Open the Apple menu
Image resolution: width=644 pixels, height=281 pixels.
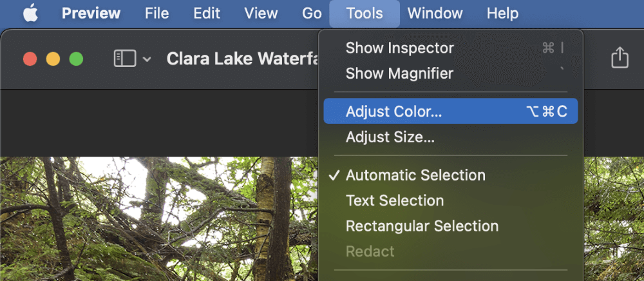(x=30, y=14)
